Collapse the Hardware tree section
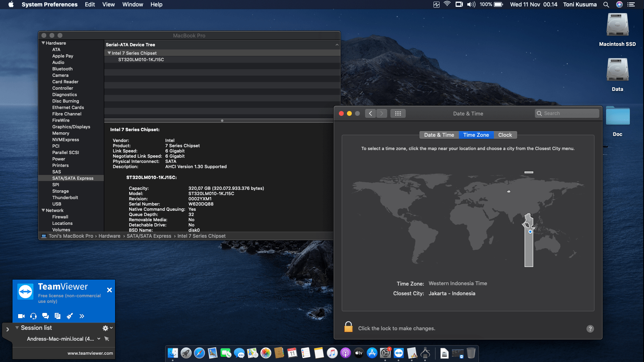This screenshot has height=362, width=644. 43,43
